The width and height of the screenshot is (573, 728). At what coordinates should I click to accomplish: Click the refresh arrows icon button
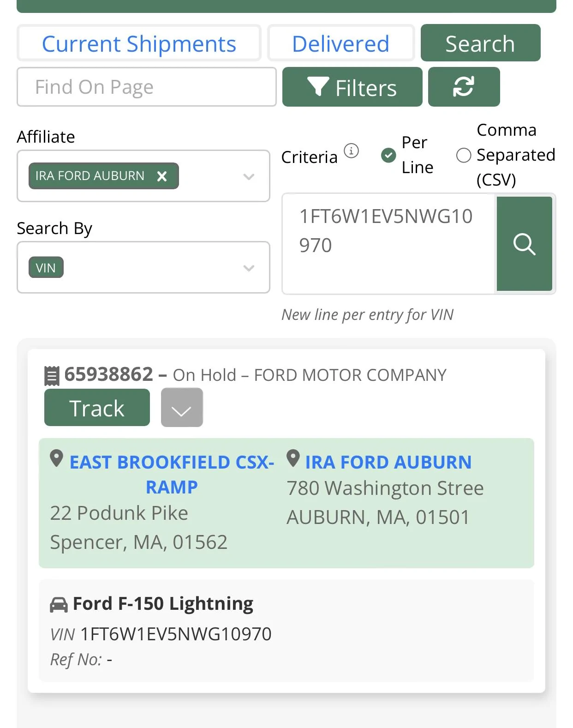tap(464, 87)
